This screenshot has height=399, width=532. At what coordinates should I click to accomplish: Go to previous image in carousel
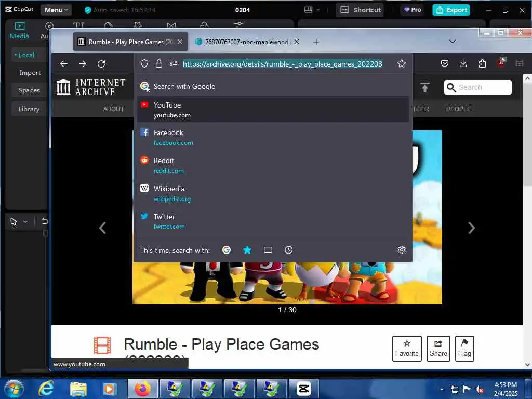coord(102,228)
